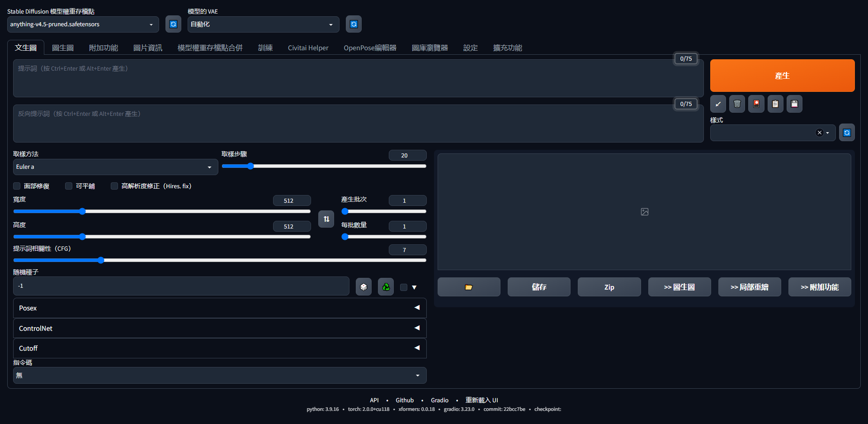Open the 訓練 tab
The width and height of the screenshot is (868, 424).
tap(265, 48)
